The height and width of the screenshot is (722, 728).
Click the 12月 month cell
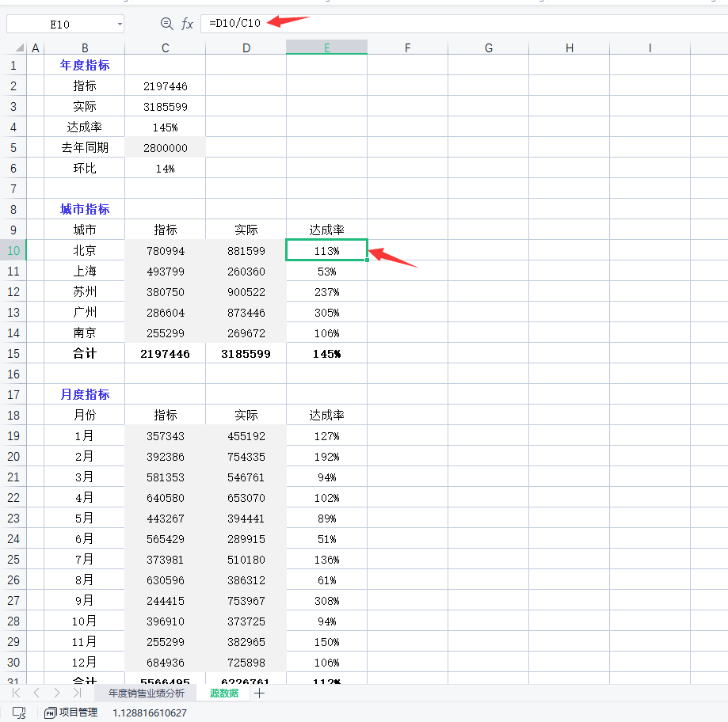pos(85,662)
